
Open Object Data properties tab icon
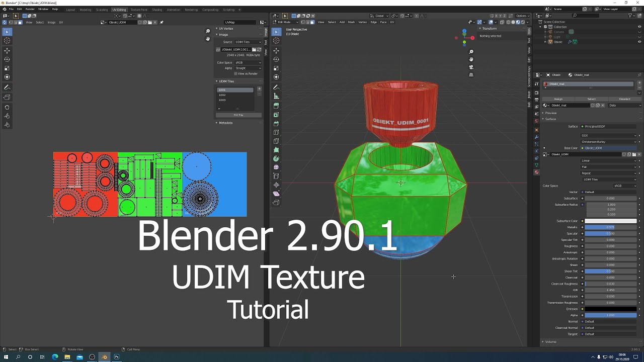pyautogui.click(x=536, y=165)
